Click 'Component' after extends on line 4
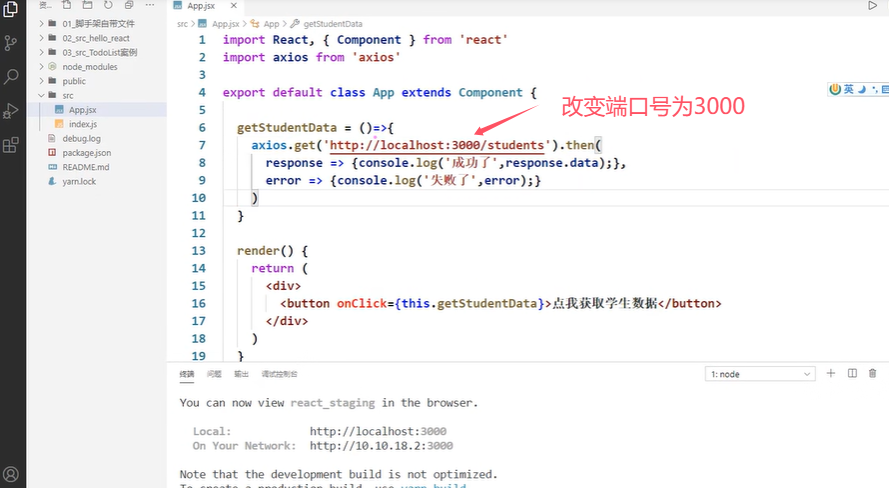The width and height of the screenshot is (889, 488). pyautogui.click(x=490, y=92)
